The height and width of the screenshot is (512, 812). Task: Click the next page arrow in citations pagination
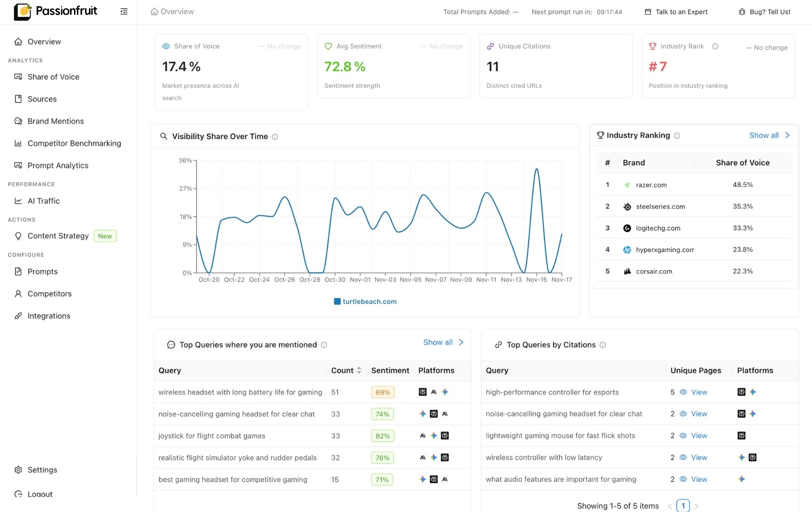(x=696, y=506)
